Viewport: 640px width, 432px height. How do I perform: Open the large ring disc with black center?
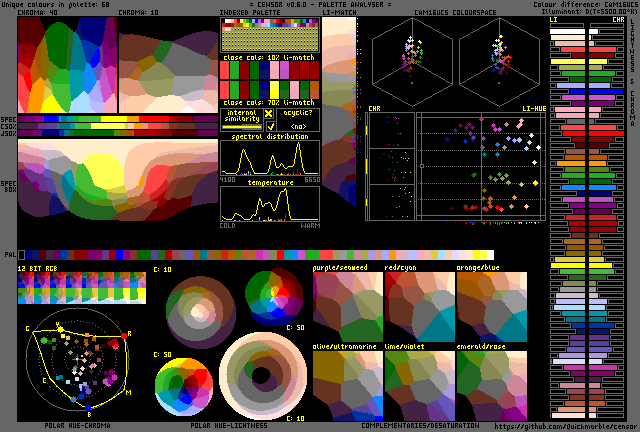click(x=263, y=376)
